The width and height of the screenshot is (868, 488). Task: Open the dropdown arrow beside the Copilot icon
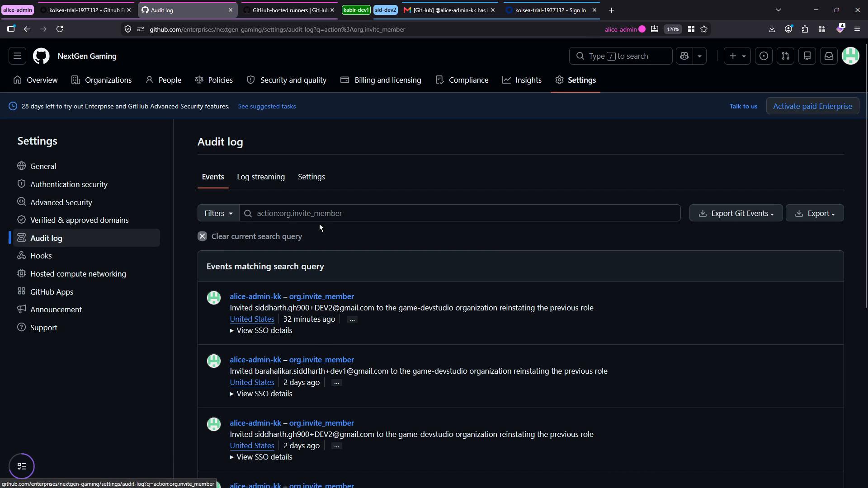(699, 56)
